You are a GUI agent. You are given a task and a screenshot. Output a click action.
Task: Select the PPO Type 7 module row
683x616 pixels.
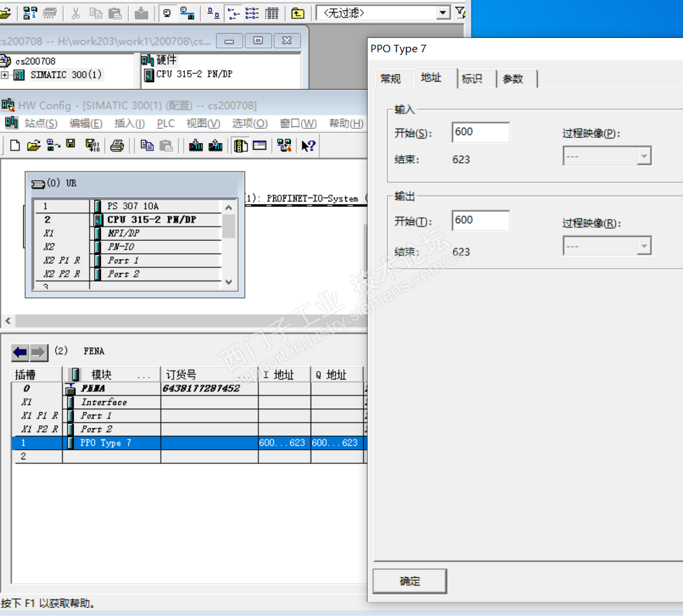coord(188,442)
